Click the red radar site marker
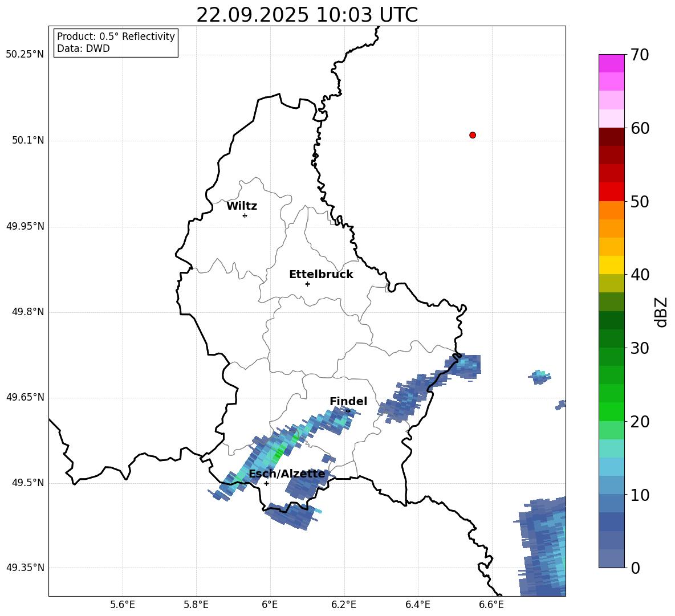The height and width of the screenshot is (616, 675). (x=472, y=135)
